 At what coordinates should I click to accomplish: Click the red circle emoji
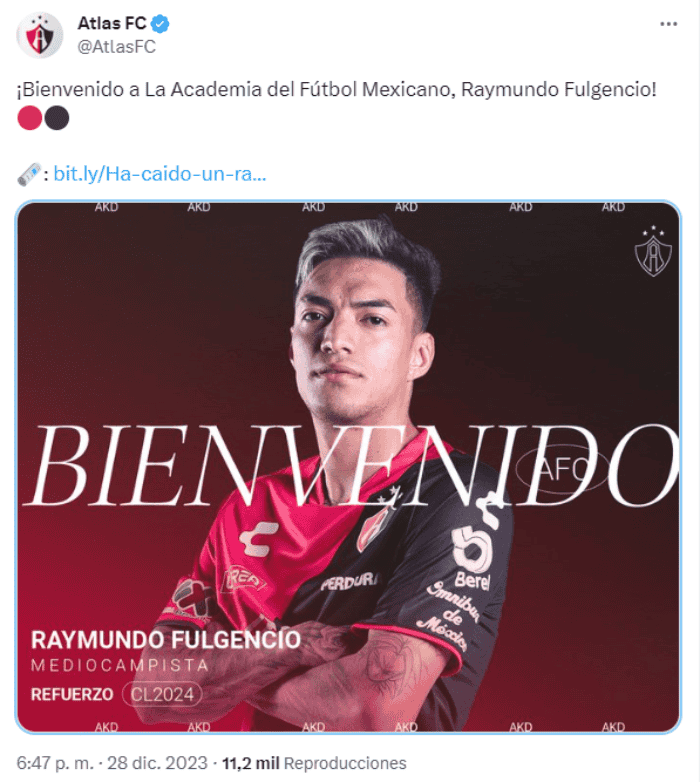click(x=29, y=118)
